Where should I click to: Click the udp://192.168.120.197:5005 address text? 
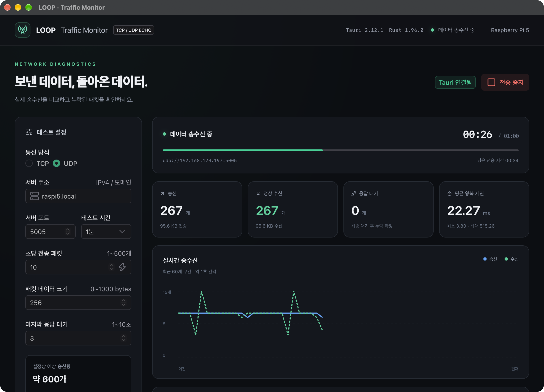tap(200, 160)
